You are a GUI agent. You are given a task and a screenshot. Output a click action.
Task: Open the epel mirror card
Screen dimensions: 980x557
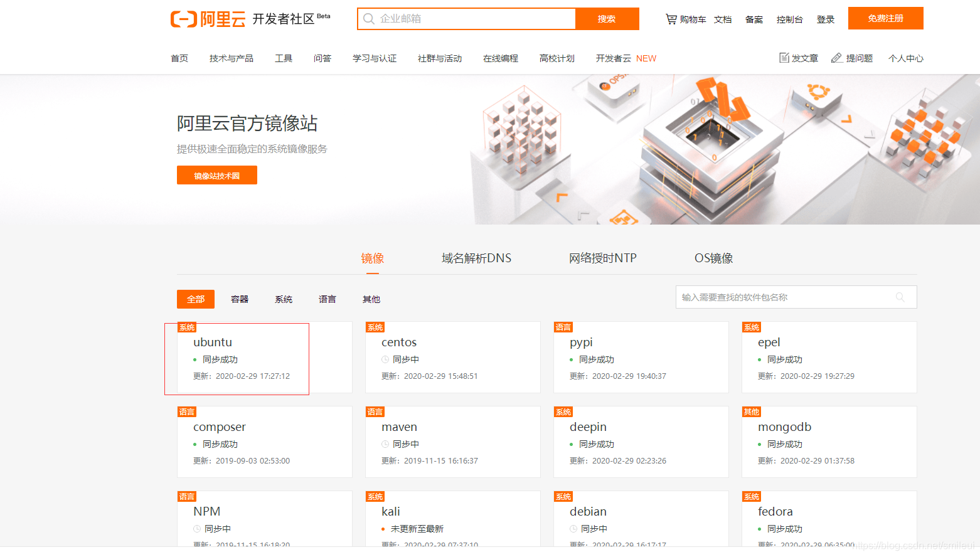click(x=829, y=358)
